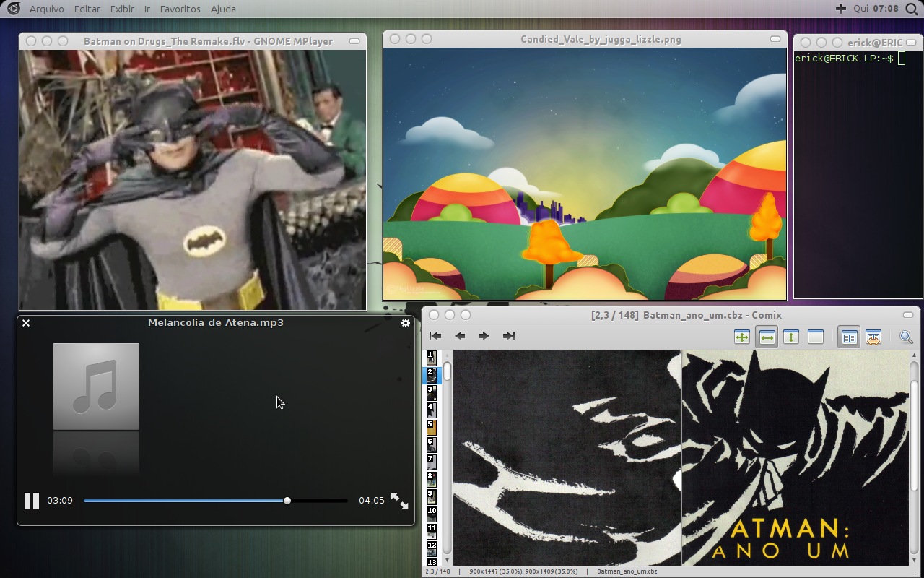This screenshot has width=924, height=578.
Task: Pause the Melancolia de Atena track
Action: [x=32, y=501]
